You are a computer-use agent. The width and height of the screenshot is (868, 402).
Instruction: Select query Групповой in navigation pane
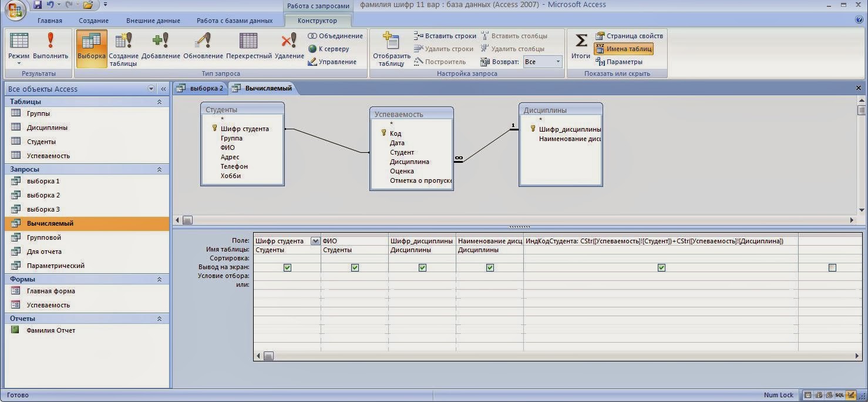click(87, 237)
